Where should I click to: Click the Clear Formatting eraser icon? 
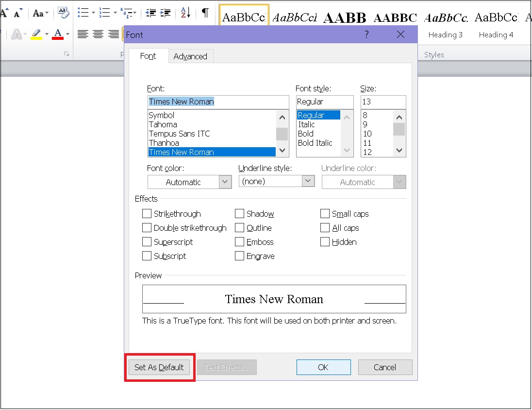click(63, 12)
